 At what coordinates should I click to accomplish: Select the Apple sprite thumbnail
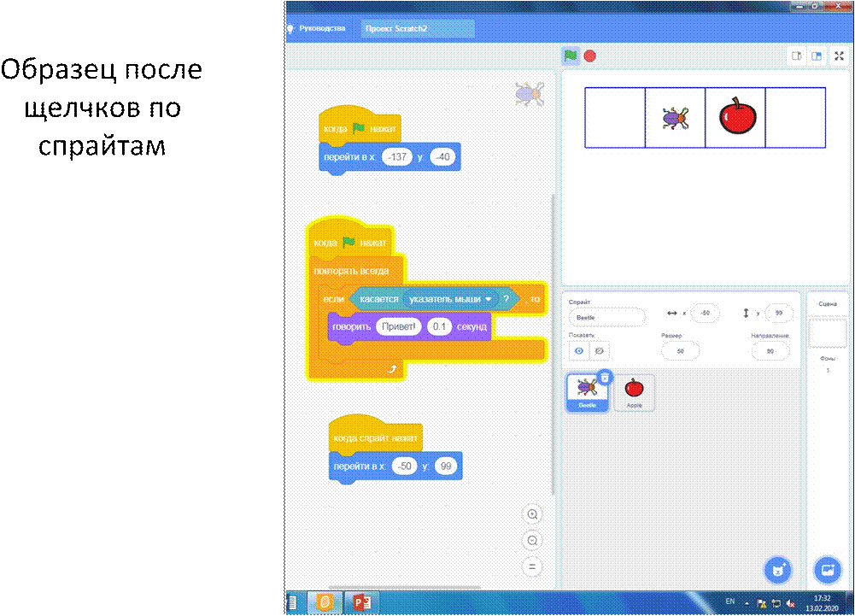(x=634, y=393)
